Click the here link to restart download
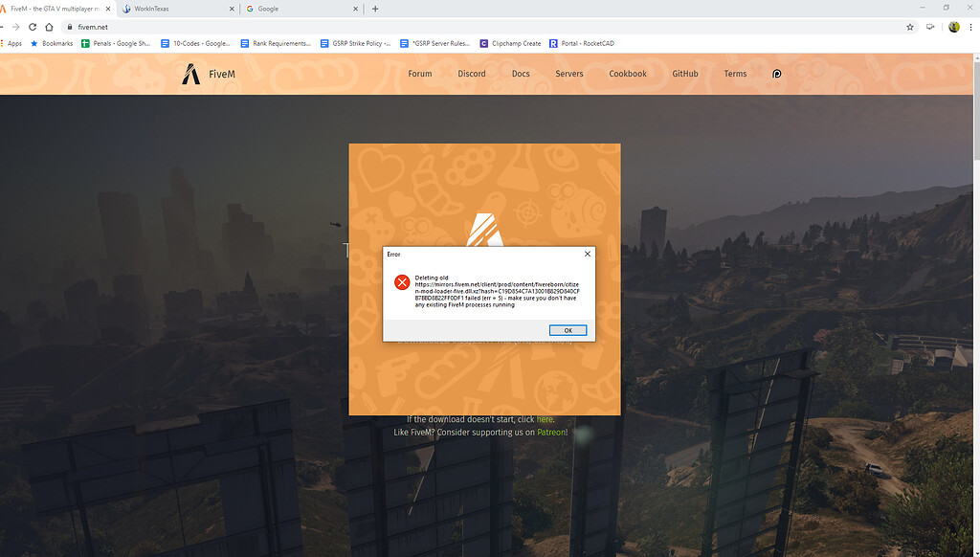Viewport: 980px width, 557px height. 544,418
